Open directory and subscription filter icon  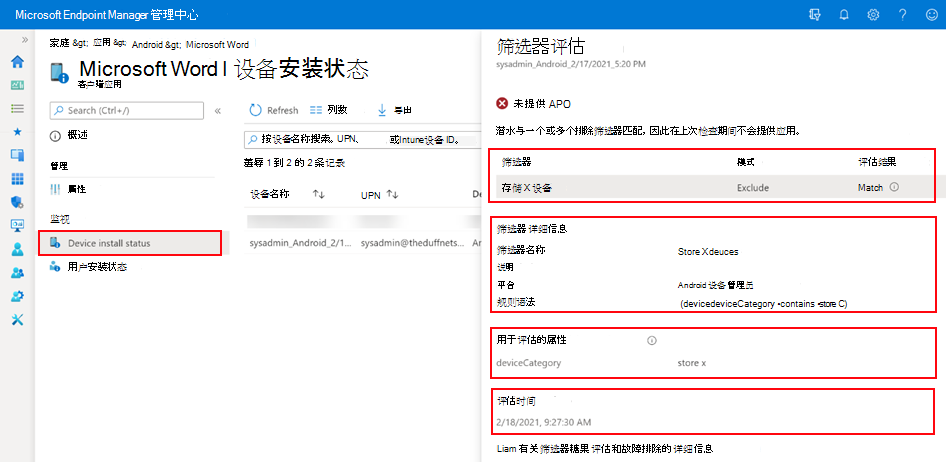(814, 15)
